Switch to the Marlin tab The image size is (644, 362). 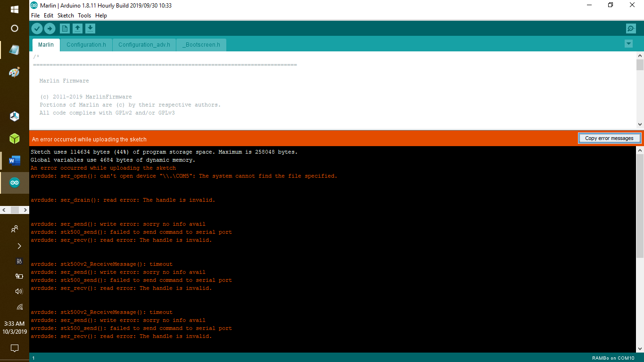click(46, 45)
